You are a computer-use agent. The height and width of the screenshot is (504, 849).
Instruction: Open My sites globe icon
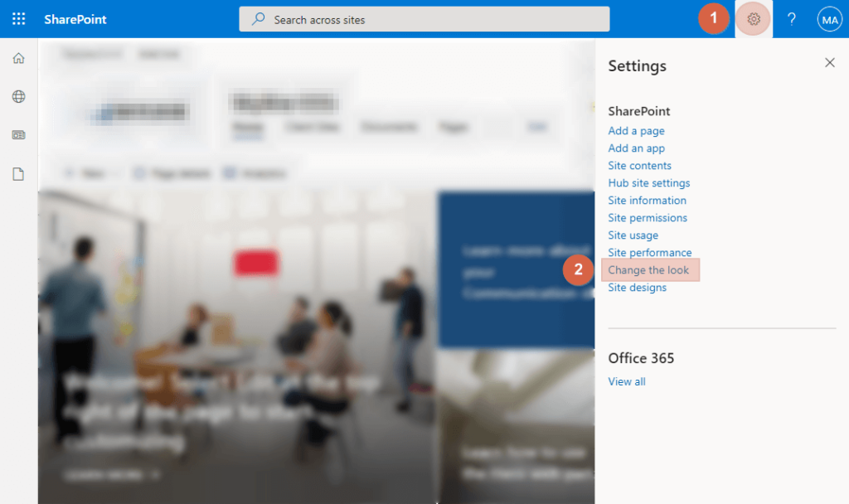pos(18,96)
